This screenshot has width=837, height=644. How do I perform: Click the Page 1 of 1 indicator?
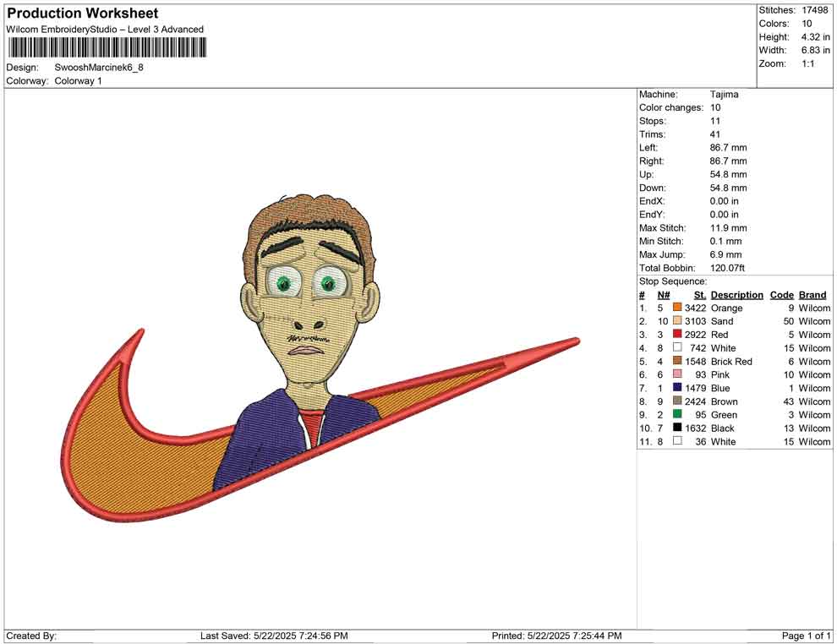tap(806, 636)
